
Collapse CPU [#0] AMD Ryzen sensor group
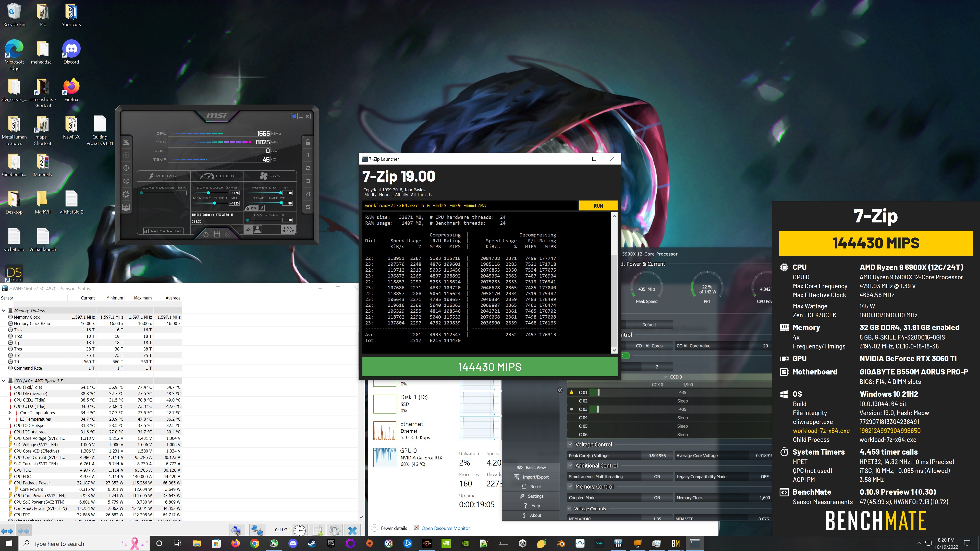click(x=4, y=381)
